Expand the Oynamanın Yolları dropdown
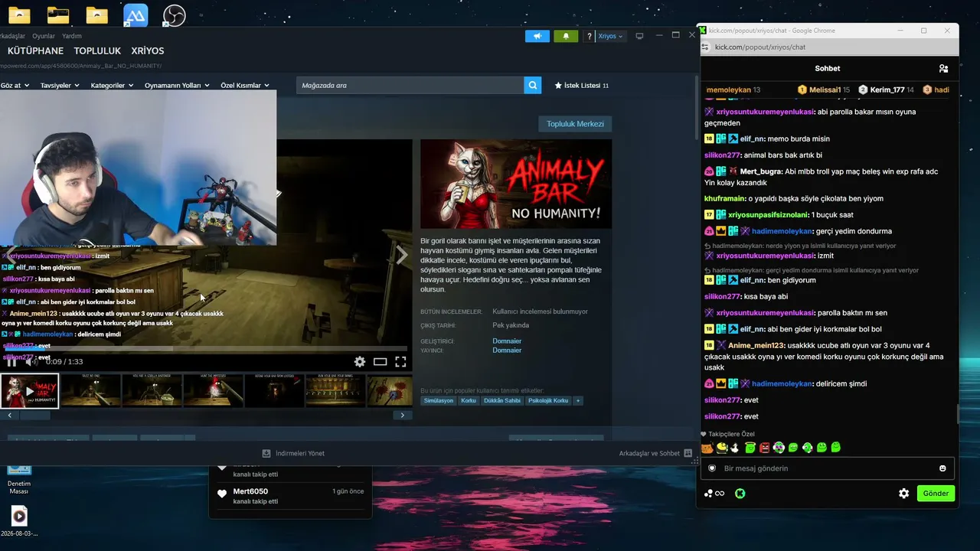The height and width of the screenshot is (551, 980). [x=178, y=86]
